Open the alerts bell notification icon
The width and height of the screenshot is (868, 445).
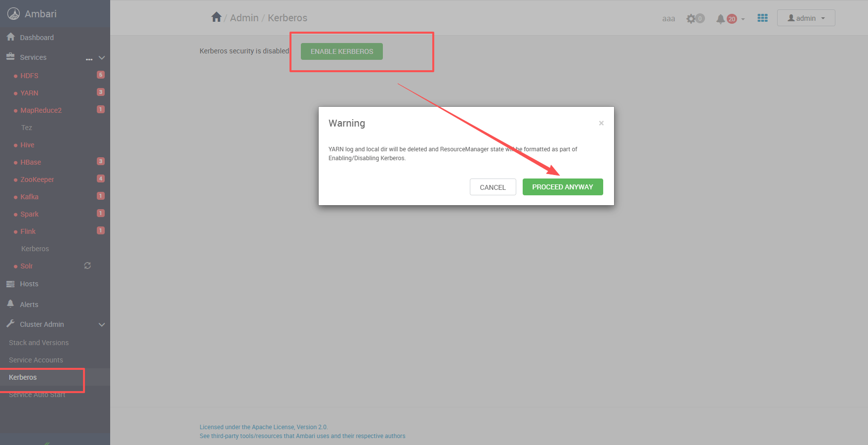click(721, 19)
